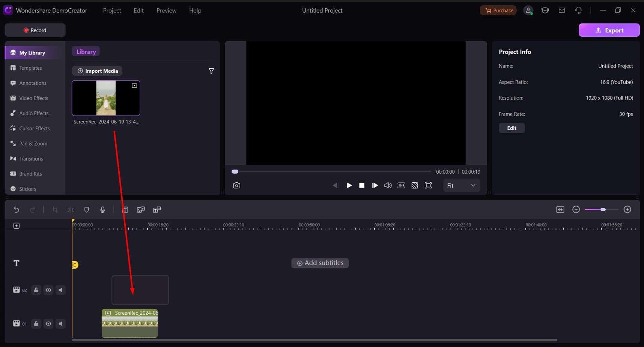The image size is (644, 347).
Task: Open the Project menu
Action: [112, 11]
